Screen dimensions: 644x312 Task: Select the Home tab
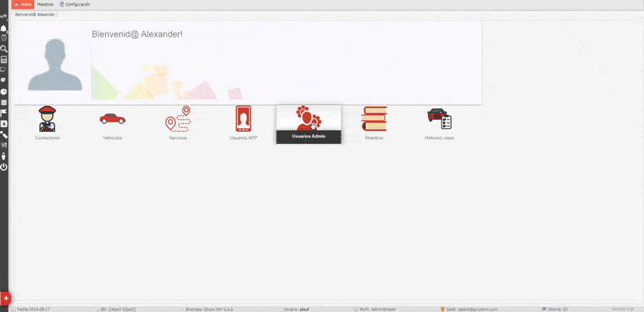click(x=23, y=4)
